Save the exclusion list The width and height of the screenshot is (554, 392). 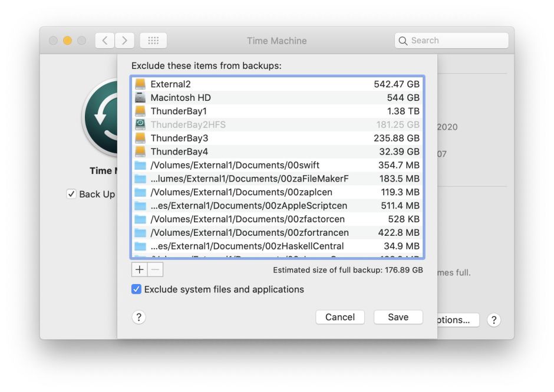tap(398, 317)
